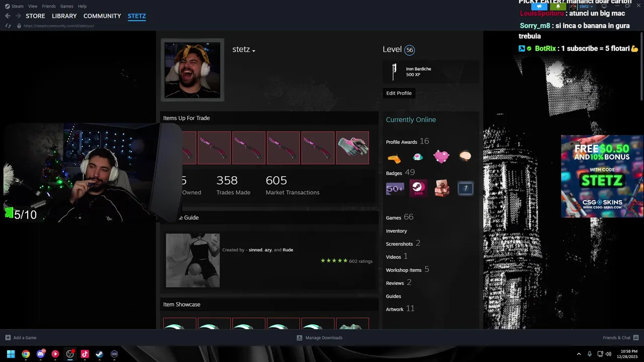
Task: Open the Friends menu
Action: pyautogui.click(x=49, y=6)
